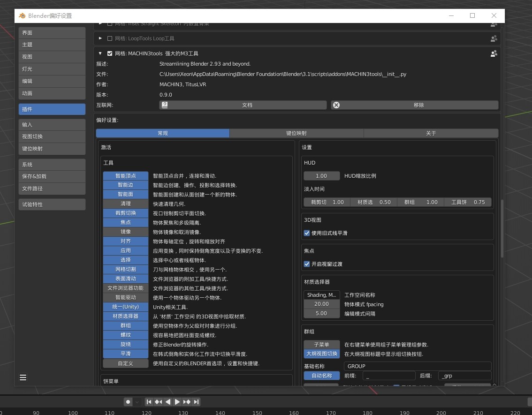532x415 pixels.
Task: Open auto keying dropdown beside record button
Action: [137, 402]
